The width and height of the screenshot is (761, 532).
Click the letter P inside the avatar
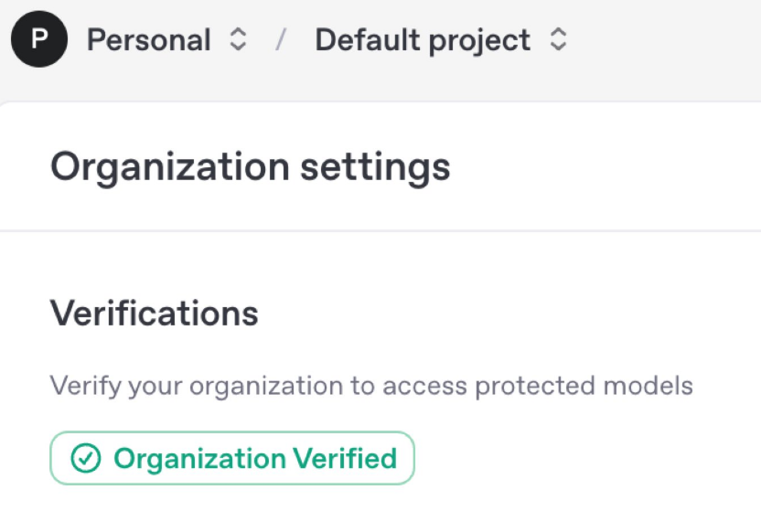click(39, 38)
